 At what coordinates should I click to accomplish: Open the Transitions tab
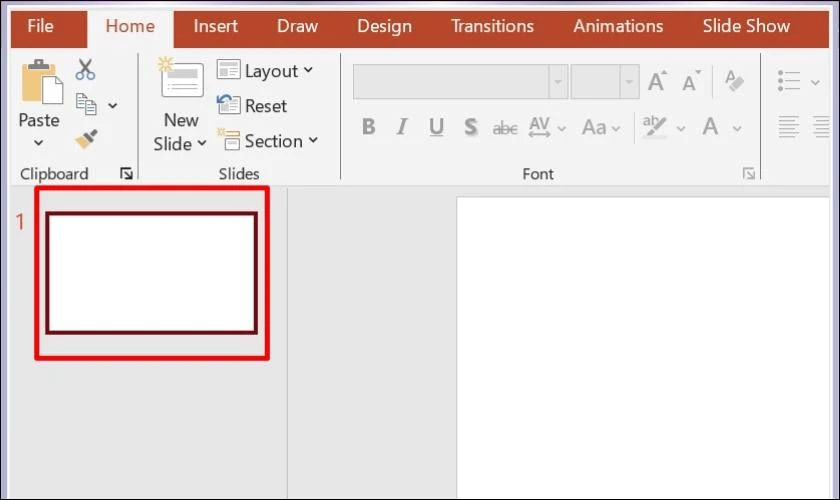(492, 26)
